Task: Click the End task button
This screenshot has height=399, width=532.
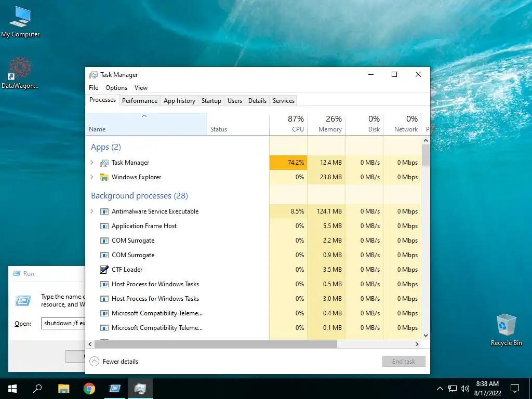Action: [x=404, y=362]
